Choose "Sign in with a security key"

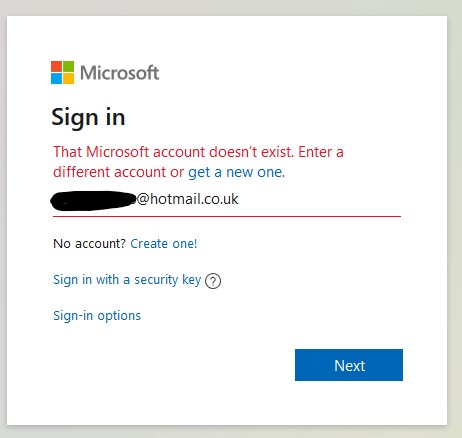click(127, 280)
